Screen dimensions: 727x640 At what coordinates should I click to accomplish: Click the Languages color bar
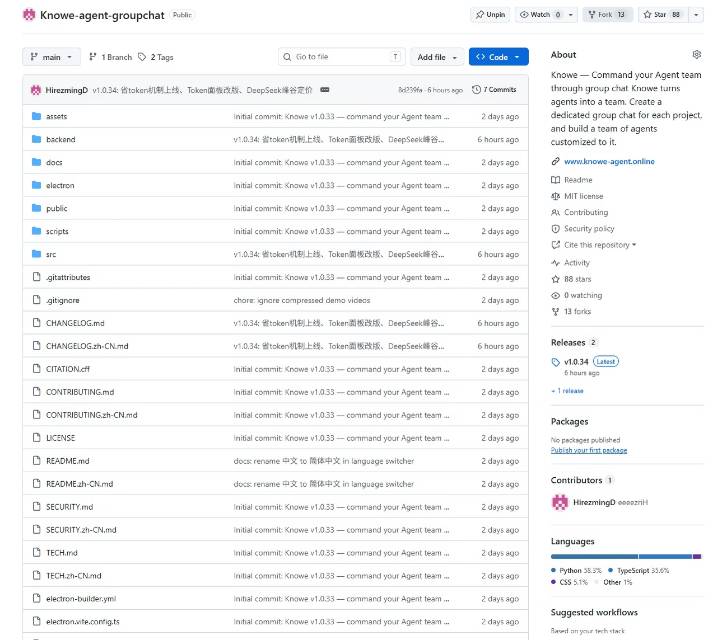tap(626, 557)
